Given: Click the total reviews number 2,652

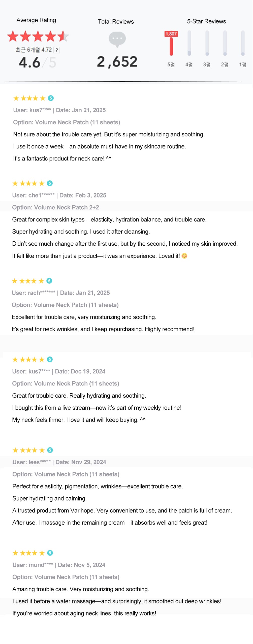Looking at the screenshot, I should tap(117, 62).
